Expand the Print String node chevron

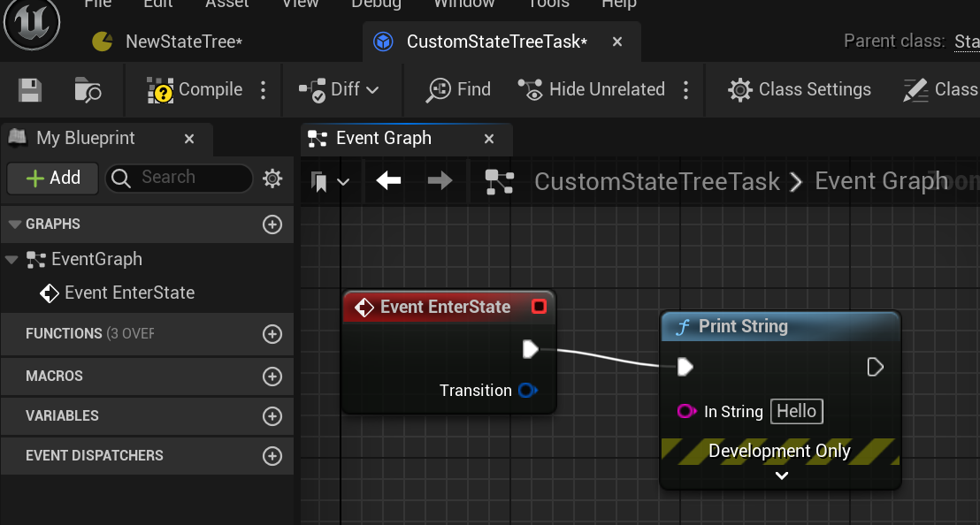pyautogui.click(x=781, y=476)
